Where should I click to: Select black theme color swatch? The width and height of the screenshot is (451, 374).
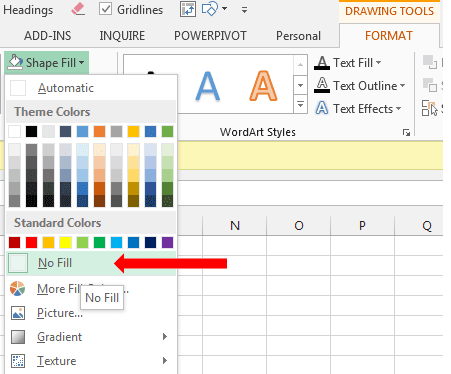coord(31,131)
